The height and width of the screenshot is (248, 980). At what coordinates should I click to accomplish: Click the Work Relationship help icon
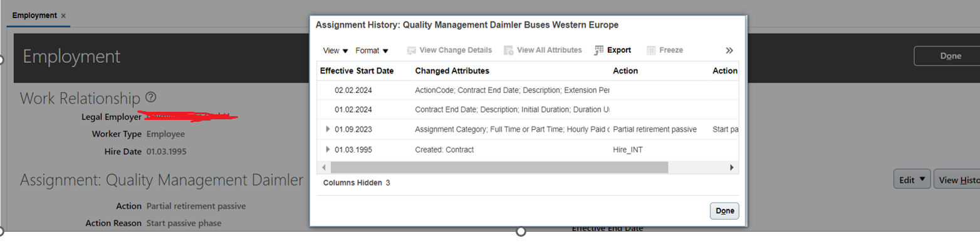pos(150,97)
